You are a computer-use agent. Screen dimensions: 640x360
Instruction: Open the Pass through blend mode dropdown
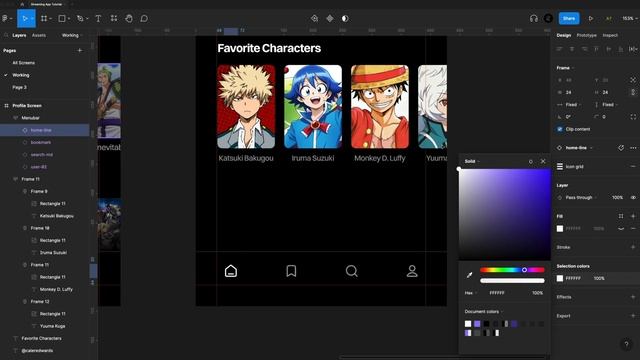pyautogui.click(x=581, y=198)
